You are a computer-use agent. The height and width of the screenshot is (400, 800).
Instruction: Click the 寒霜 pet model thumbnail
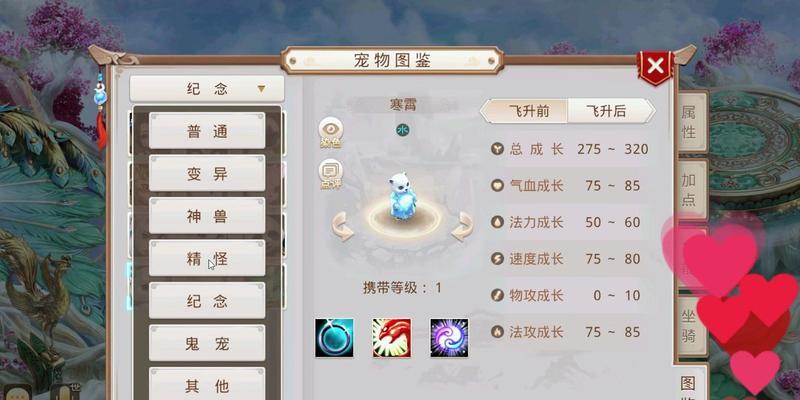[403, 196]
